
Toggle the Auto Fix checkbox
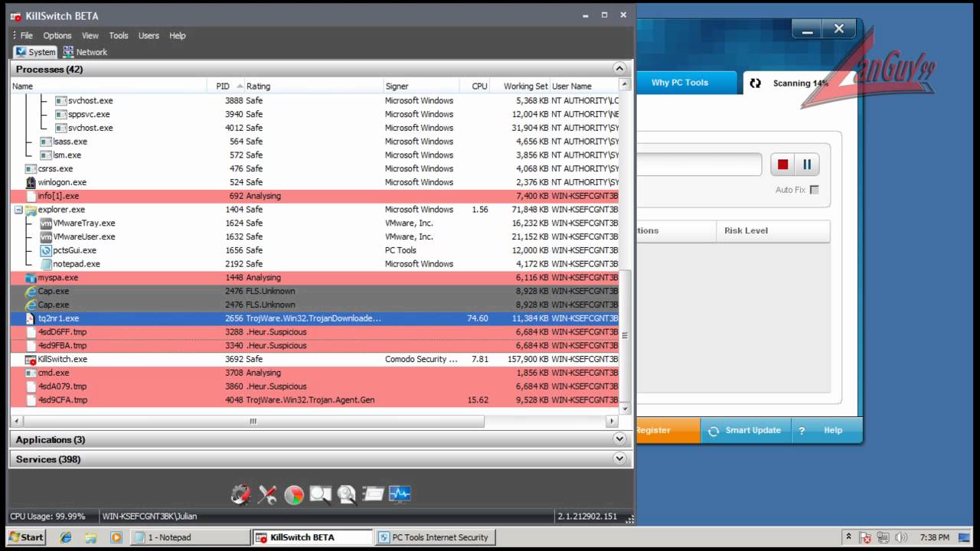(814, 190)
